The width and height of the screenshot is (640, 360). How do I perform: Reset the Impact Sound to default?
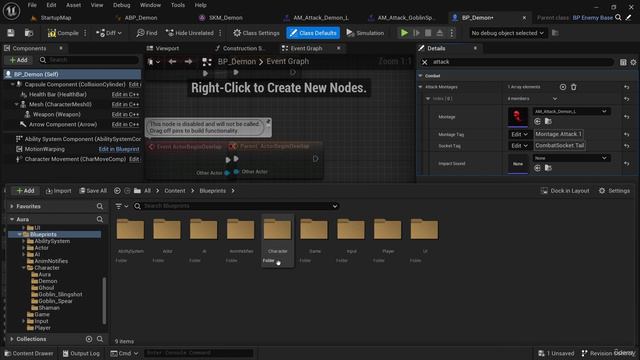[x=627, y=163]
